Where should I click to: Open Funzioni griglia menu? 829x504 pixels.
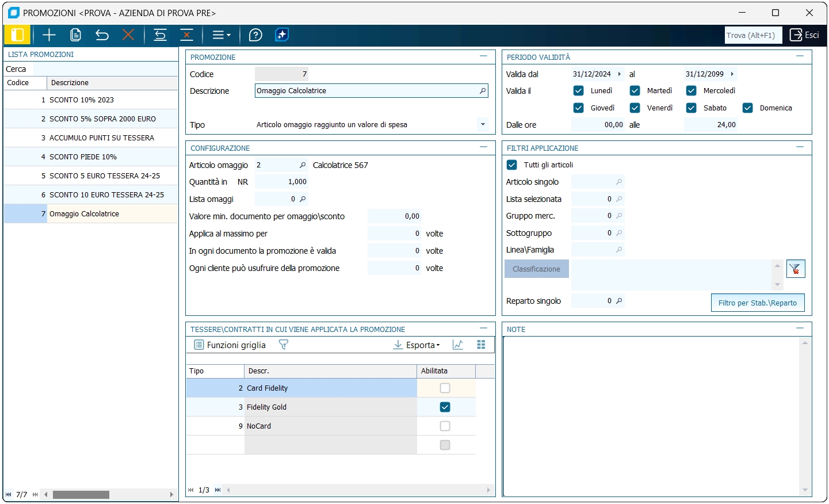(x=230, y=345)
